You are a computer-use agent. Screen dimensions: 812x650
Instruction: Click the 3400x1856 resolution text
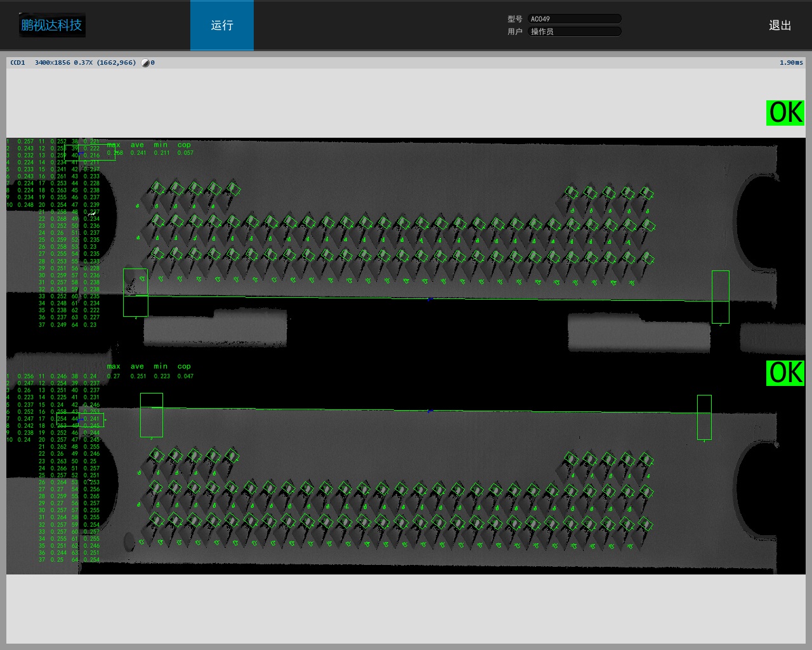pyautogui.click(x=53, y=63)
